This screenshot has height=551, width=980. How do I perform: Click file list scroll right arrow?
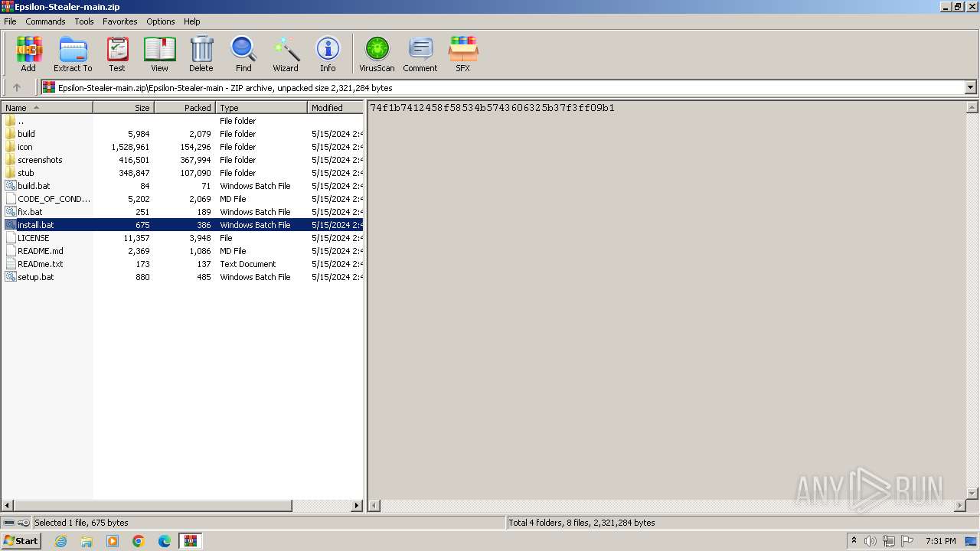(357, 506)
